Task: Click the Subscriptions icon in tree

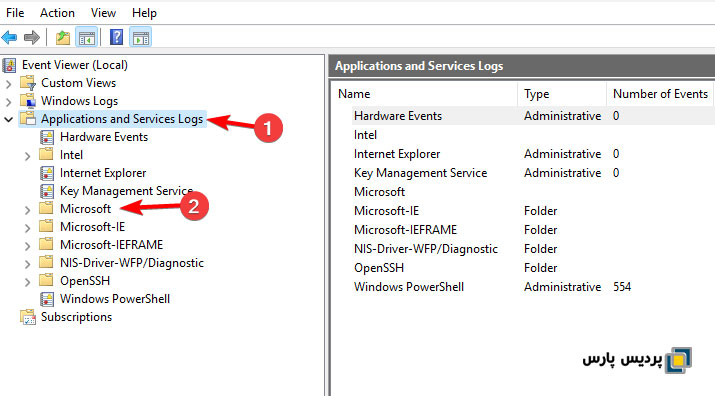Action: [x=28, y=317]
